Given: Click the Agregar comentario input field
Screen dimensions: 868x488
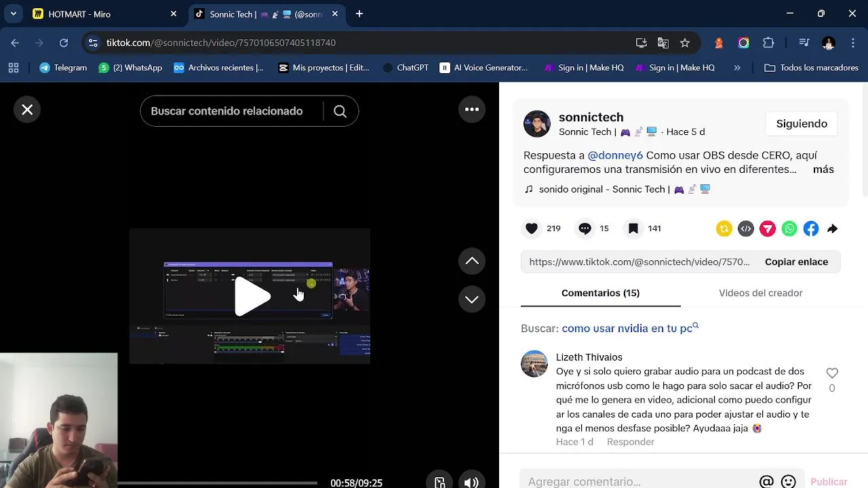Looking at the screenshot, I should (x=637, y=481).
